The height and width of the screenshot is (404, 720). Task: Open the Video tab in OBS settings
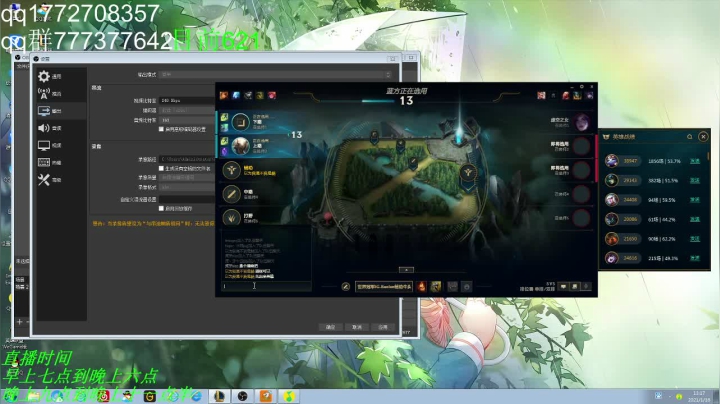[61, 145]
